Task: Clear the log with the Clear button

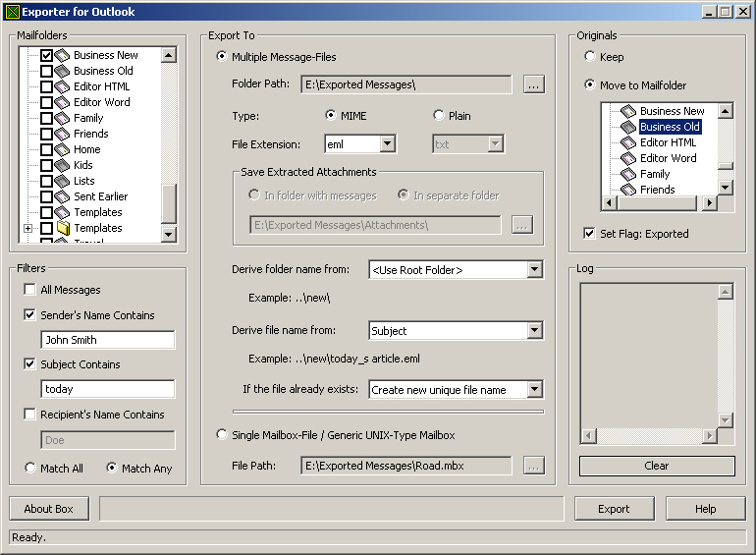Action: click(657, 466)
